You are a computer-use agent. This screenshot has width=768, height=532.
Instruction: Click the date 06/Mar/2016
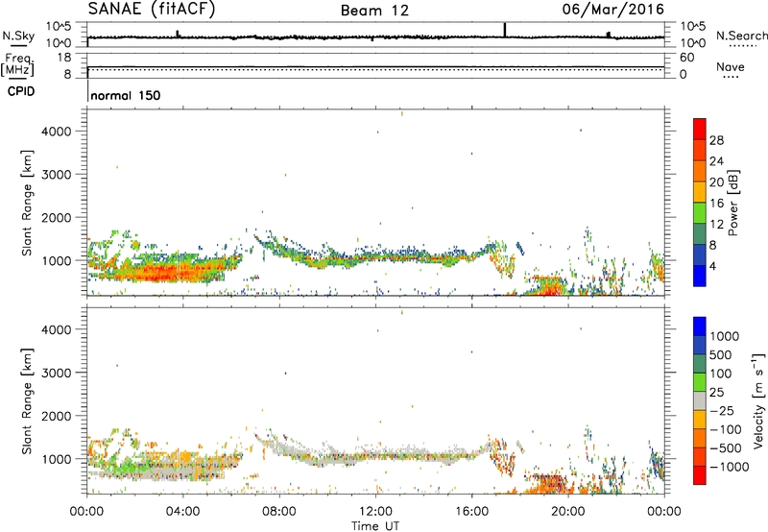(612, 9)
